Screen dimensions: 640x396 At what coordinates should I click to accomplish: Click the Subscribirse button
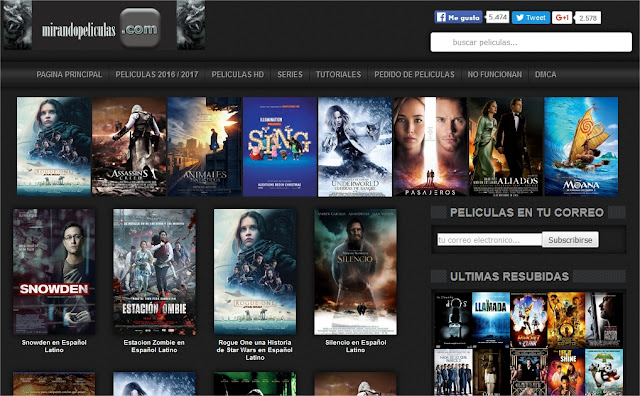(x=570, y=240)
